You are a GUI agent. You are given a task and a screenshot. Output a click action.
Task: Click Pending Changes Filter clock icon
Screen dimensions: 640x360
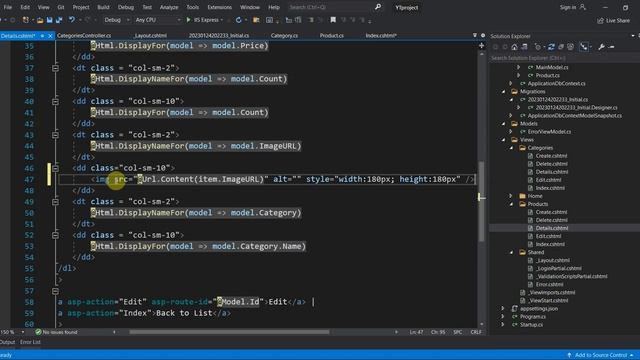click(x=538, y=47)
